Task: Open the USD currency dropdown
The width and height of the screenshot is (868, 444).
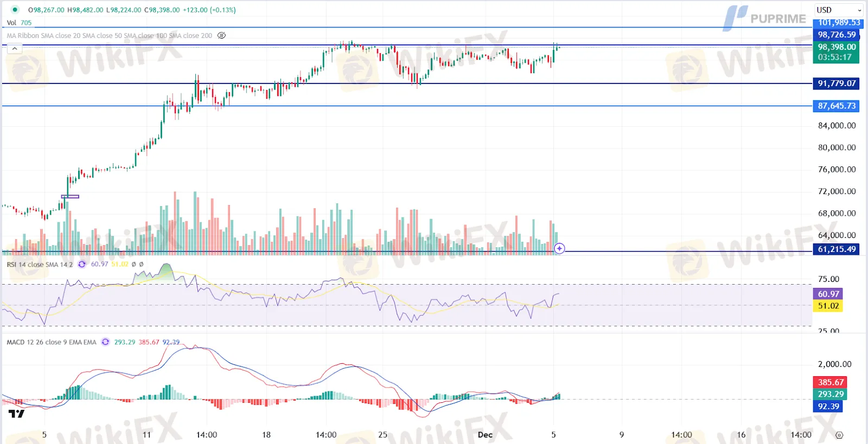Action: tap(839, 10)
